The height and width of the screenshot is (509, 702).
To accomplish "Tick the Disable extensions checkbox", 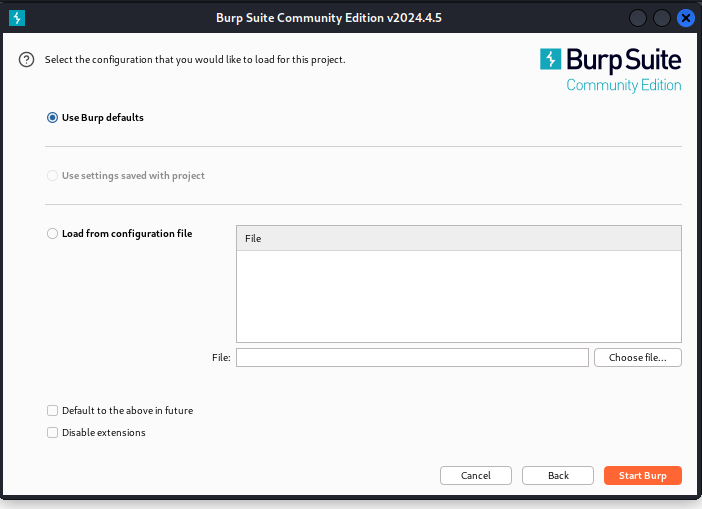I will click(x=52, y=432).
